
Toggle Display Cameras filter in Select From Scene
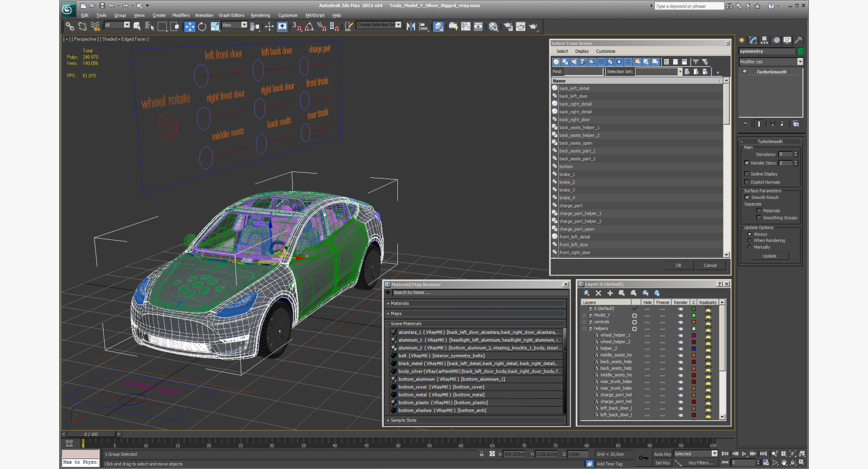[x=584, y=62]
